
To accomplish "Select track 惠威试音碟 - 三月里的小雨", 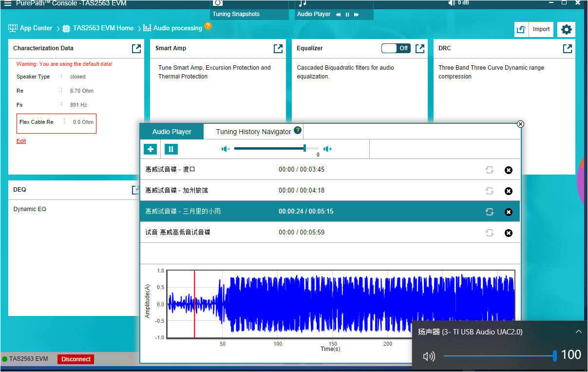I will (x=330, y=212).
